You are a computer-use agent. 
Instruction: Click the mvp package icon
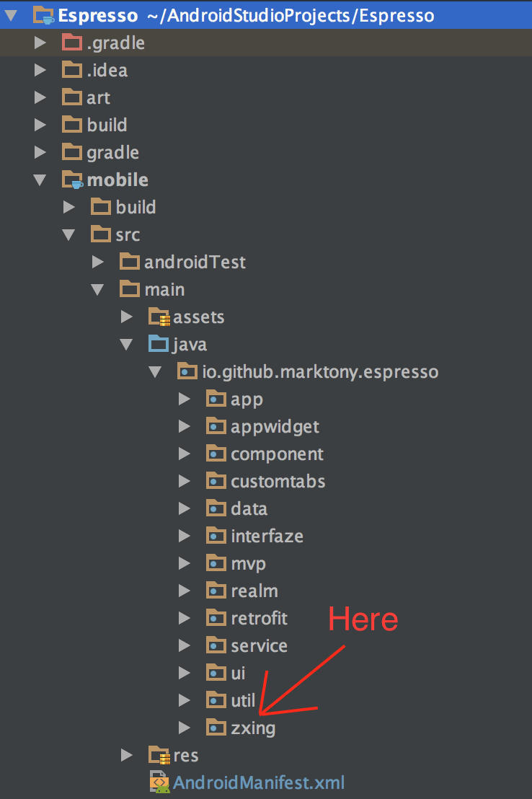216,563
